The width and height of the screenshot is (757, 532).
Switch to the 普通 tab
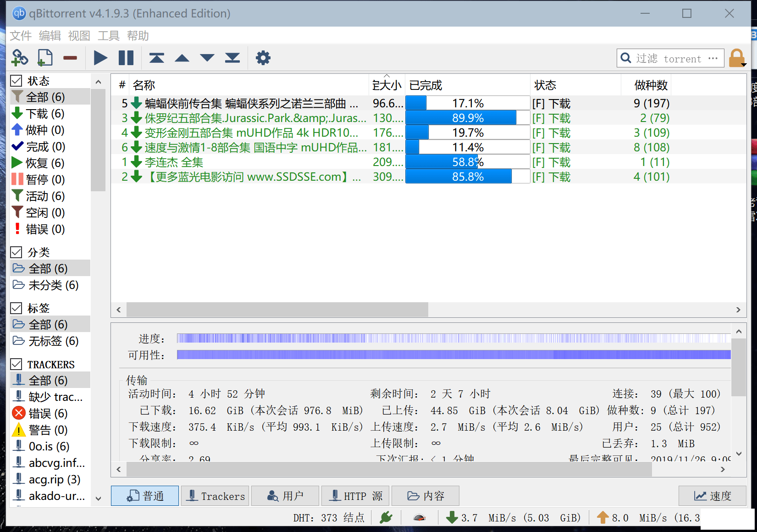[x=145, y=496]
